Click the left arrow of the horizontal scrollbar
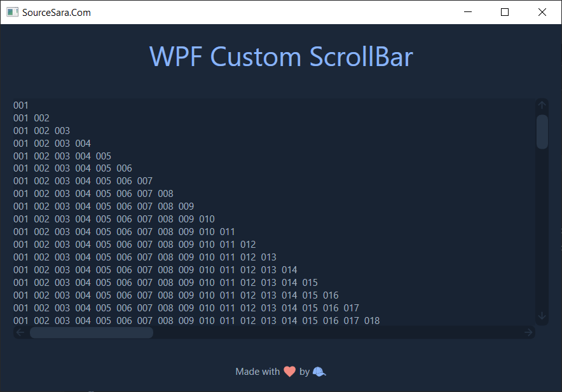This screenshot has height=392, width=562. (x=20, y=332)
